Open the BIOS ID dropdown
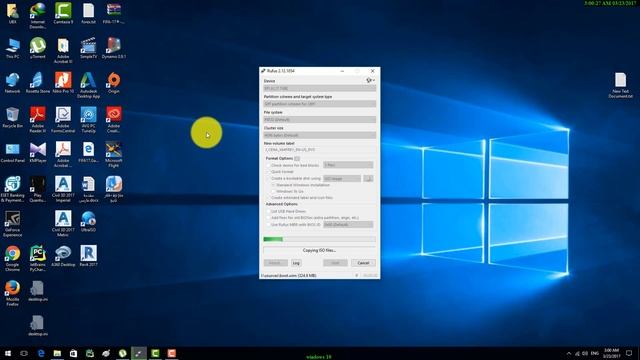 click(348, 224)
